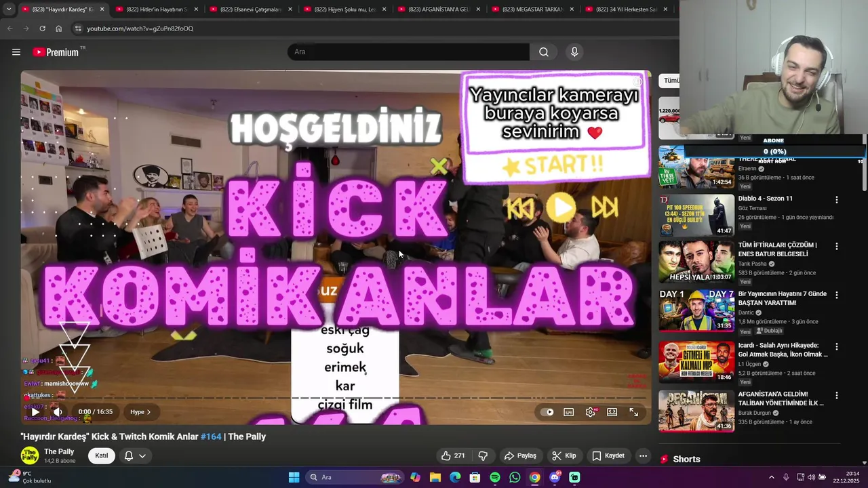Open the Diablo 4 - Sezon 11 thumbnail
Image resolution: width=868 pixels, height=488 pixels.
(x=696, y=216)
